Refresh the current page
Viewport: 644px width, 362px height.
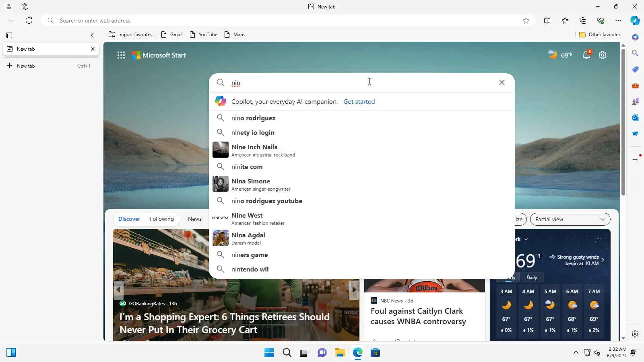[x=29, y=21]
